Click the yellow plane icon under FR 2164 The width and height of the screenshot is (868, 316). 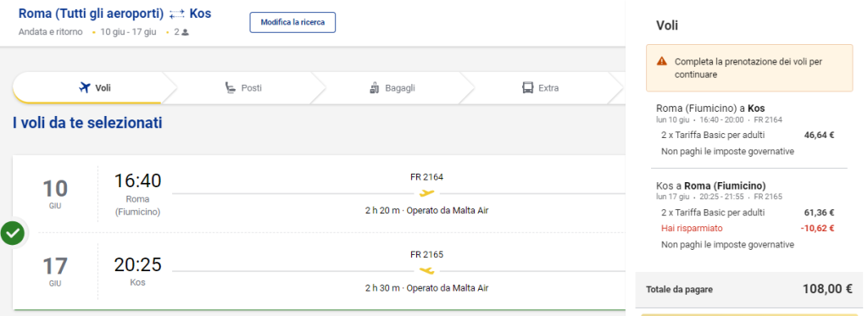[x=427, y=193]
